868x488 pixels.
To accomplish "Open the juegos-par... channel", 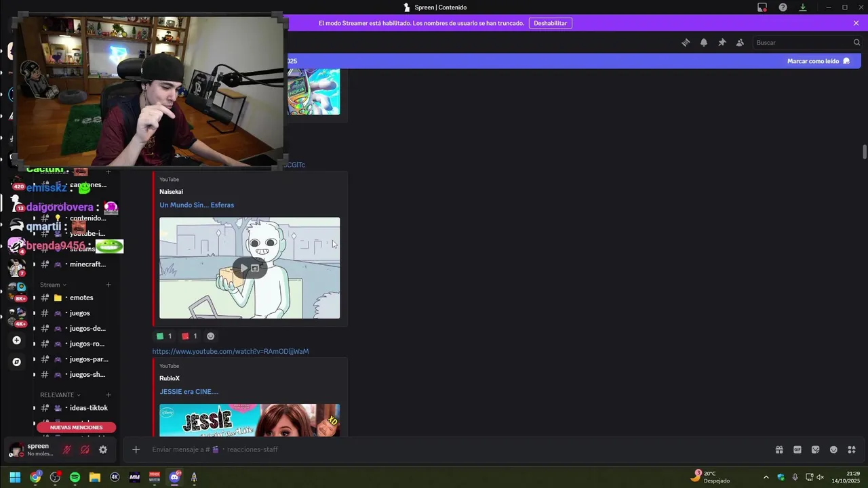I will (x=75, y=359).
